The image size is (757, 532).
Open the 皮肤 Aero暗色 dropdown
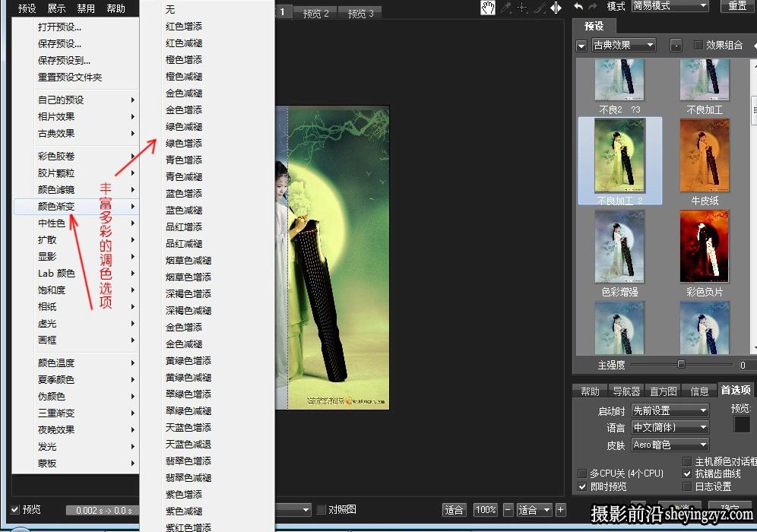click(x=670, y=445)
